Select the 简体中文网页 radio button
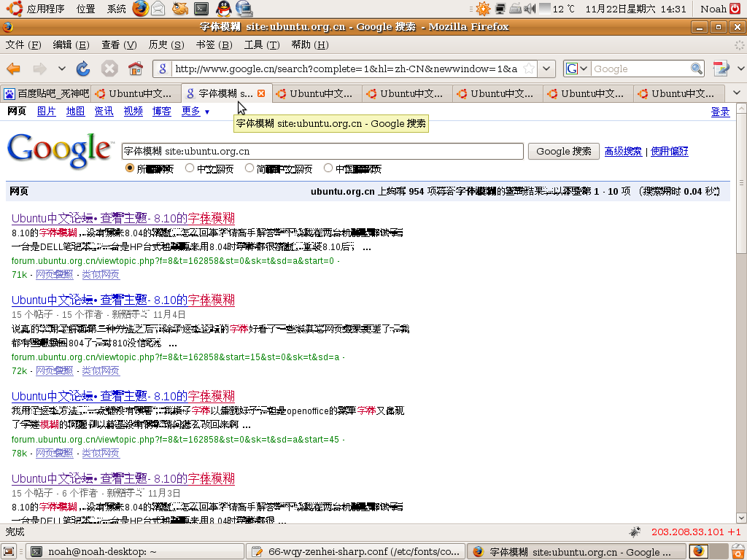 tap(249, 168)
